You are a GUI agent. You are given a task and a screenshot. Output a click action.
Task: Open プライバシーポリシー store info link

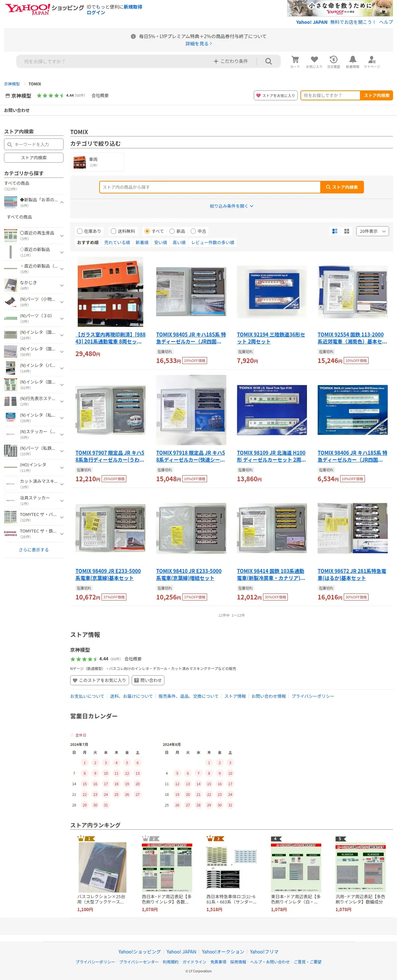[x=313, y=696]
